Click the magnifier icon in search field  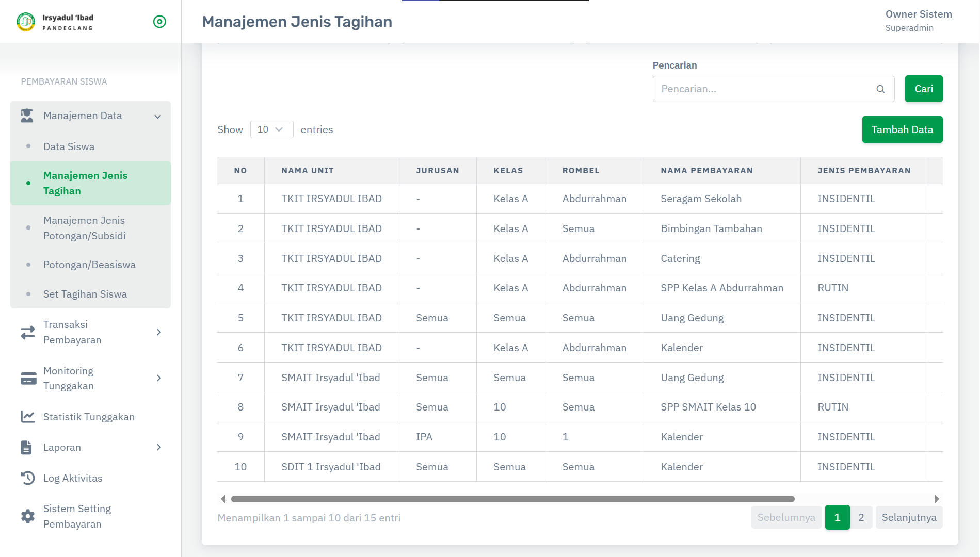click(881, 89)
